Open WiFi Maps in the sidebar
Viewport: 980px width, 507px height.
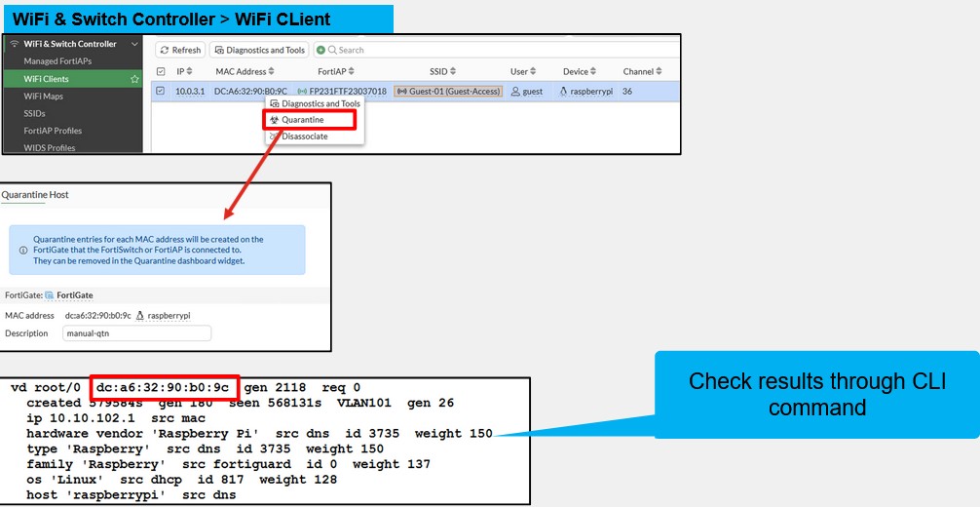pyautogui.click(x=44, y=97)
